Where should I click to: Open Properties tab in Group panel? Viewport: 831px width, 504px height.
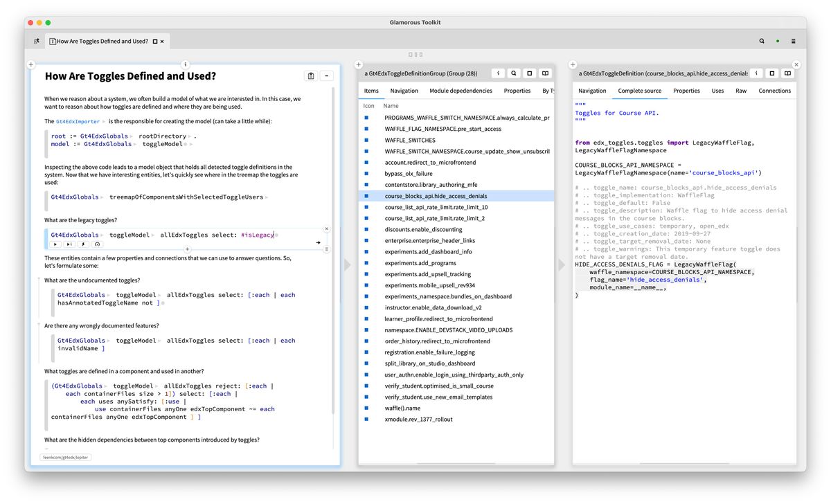coord(517,91)
